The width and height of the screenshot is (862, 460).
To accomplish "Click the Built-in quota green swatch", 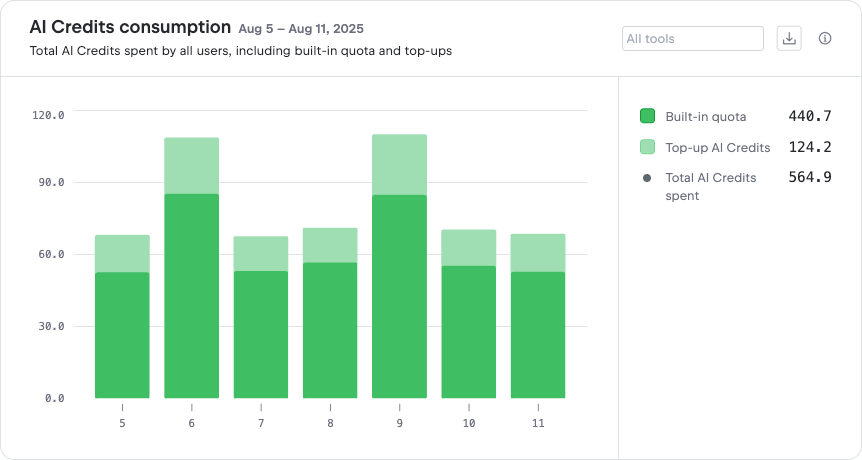I will coord(647,116).
